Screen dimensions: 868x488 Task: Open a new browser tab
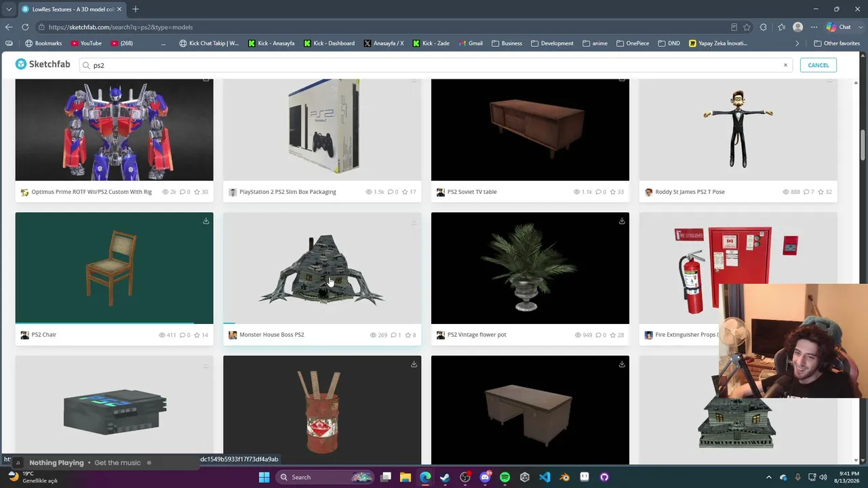[x=136, y=9]
